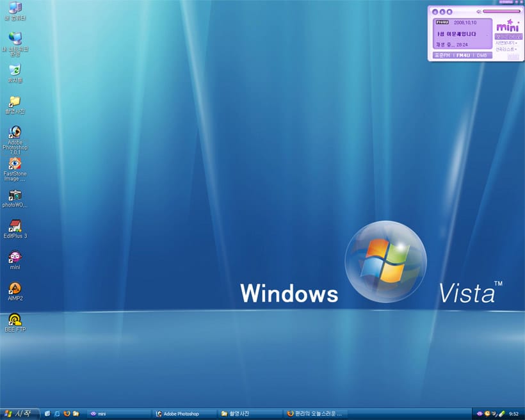Mute the mini player speaker icon

479,11
